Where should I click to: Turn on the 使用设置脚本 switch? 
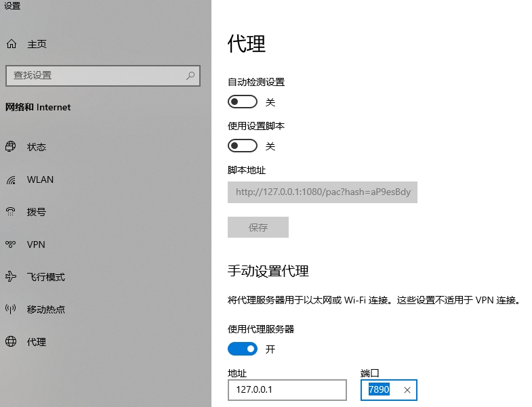243,146
